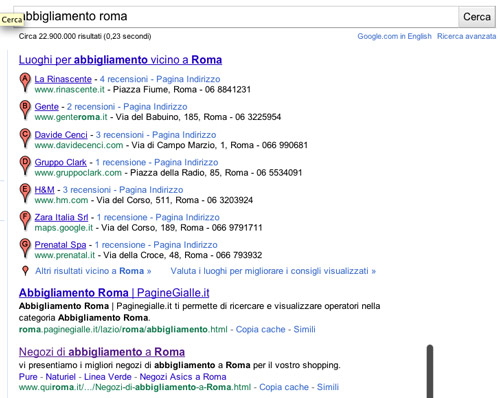This screenshot has height=398, width=500.
Task: Click the Cerca search button
Action: pyautogui.click(x=477, y=17)
